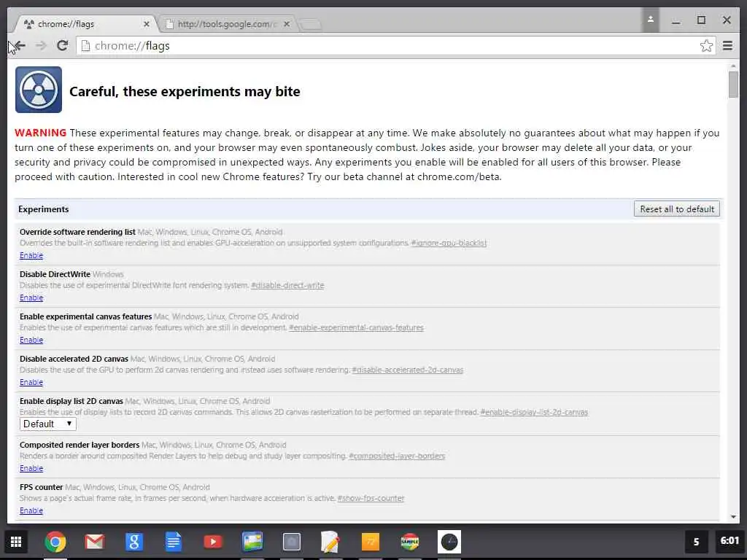Open the notification counter showing 5
Viewport: 747px width, 560px height.
click(x=696, y=542)
